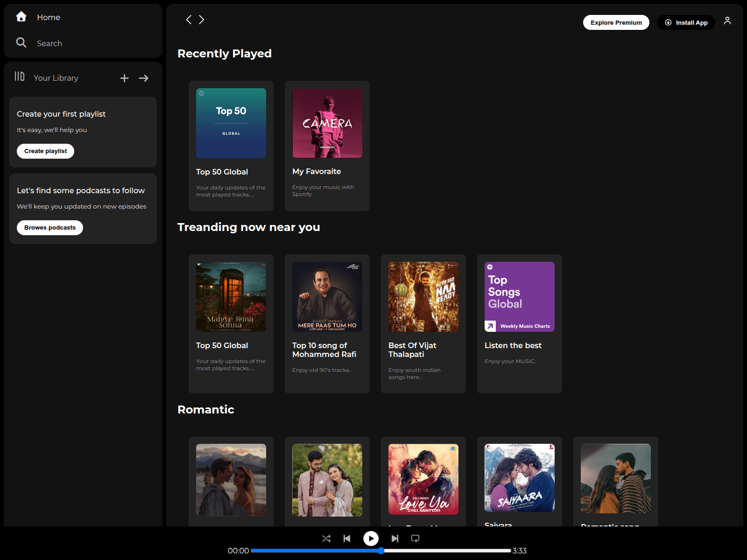Open Top Songs Global purple cover
This screenshot has width=747, height=560.
click(520, 297)
